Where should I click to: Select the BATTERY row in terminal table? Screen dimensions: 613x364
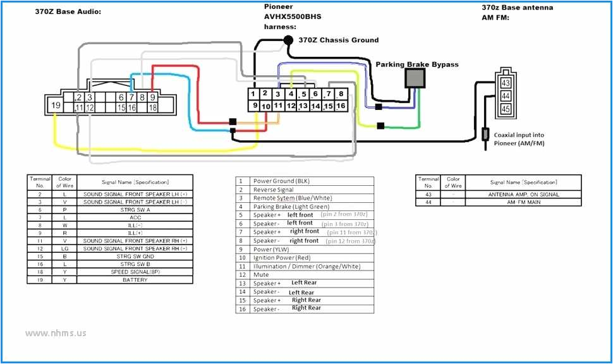[109, 279]
